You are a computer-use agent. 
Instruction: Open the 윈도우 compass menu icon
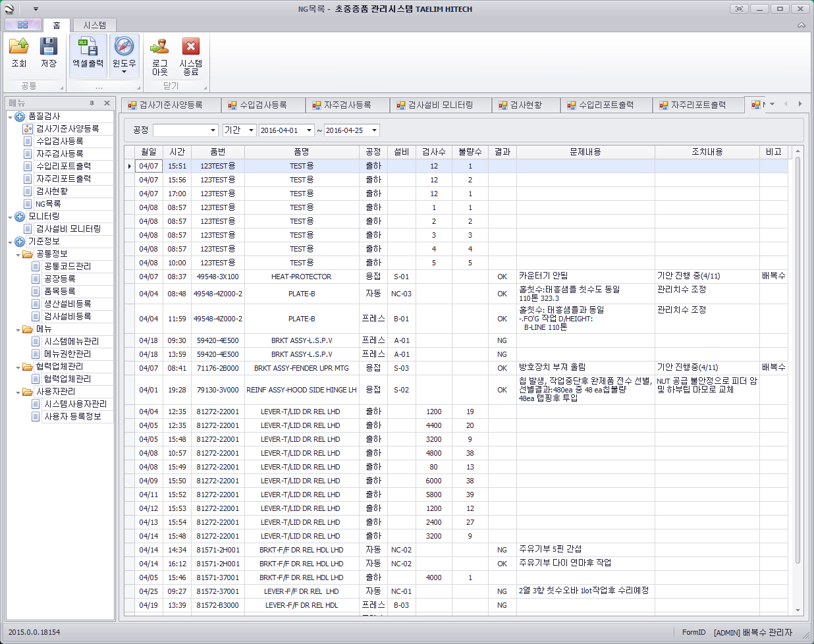click(124, 46)
